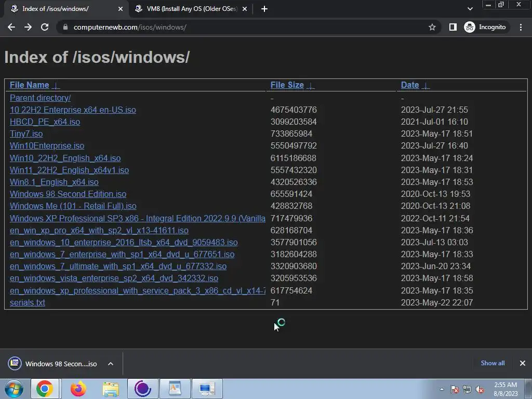Sort the listing by File Name
This screenshot has height=399, width=532.
[x=29, y=85]
